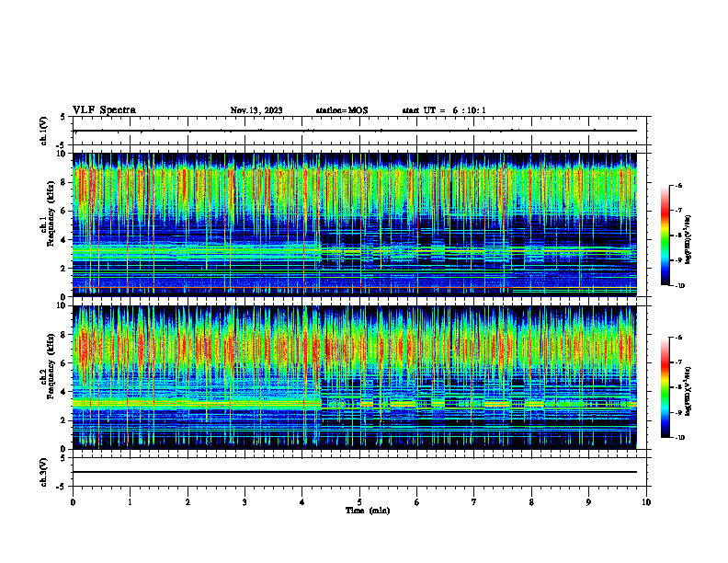Click the "ch.3(V)" waveform axis label
728x563 pixels.
tap(44, 472)
